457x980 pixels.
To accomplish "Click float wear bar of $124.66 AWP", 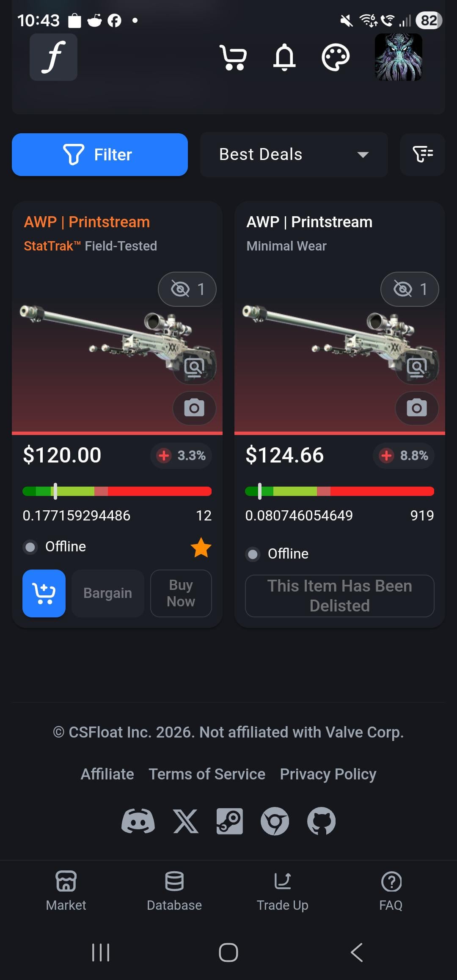I will tap(340, 491).
